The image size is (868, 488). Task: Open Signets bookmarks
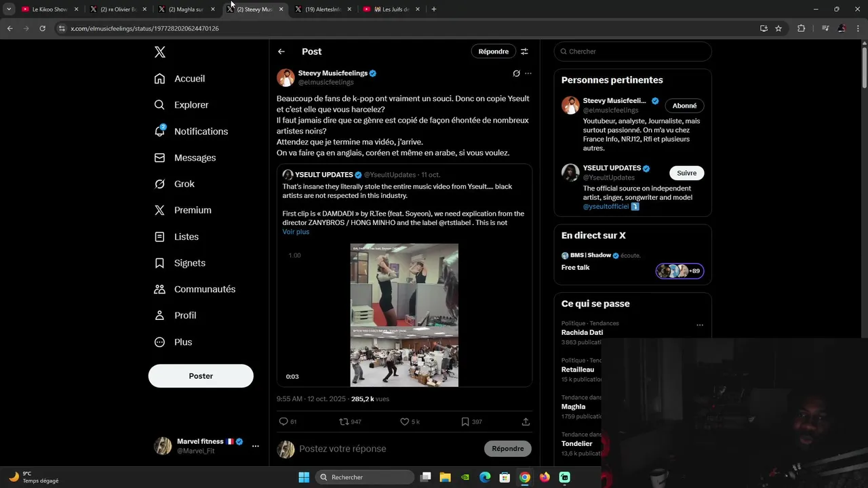[x=180, y=263]
